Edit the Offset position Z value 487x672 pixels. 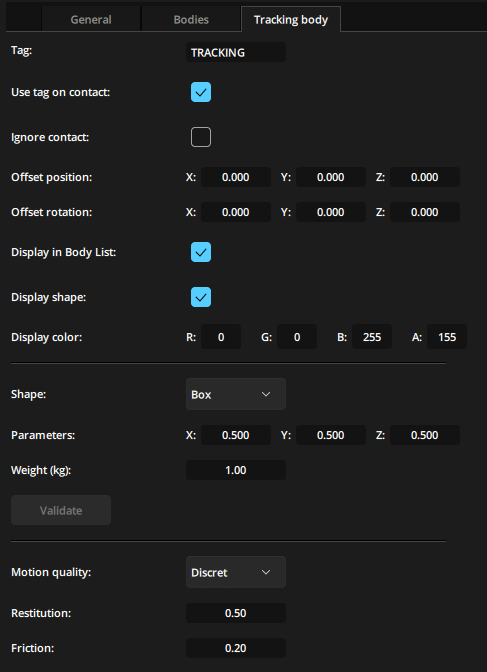(x=425, y=177)
